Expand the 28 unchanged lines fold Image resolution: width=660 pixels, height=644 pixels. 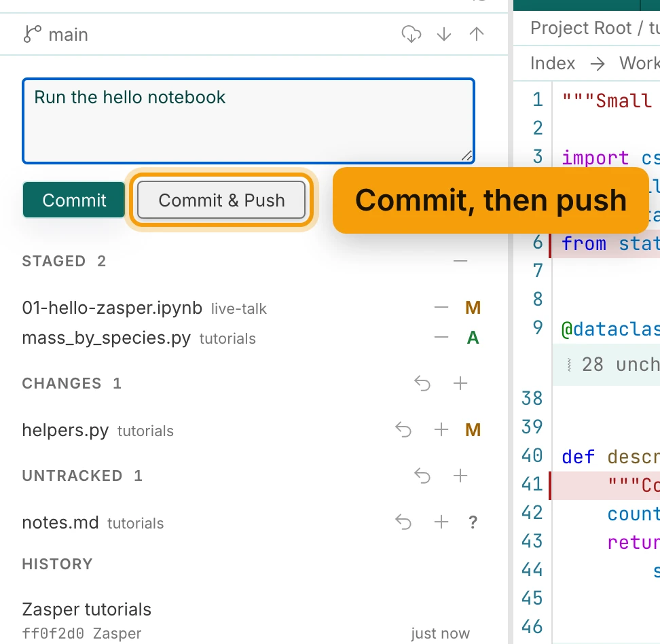(606, 364)
